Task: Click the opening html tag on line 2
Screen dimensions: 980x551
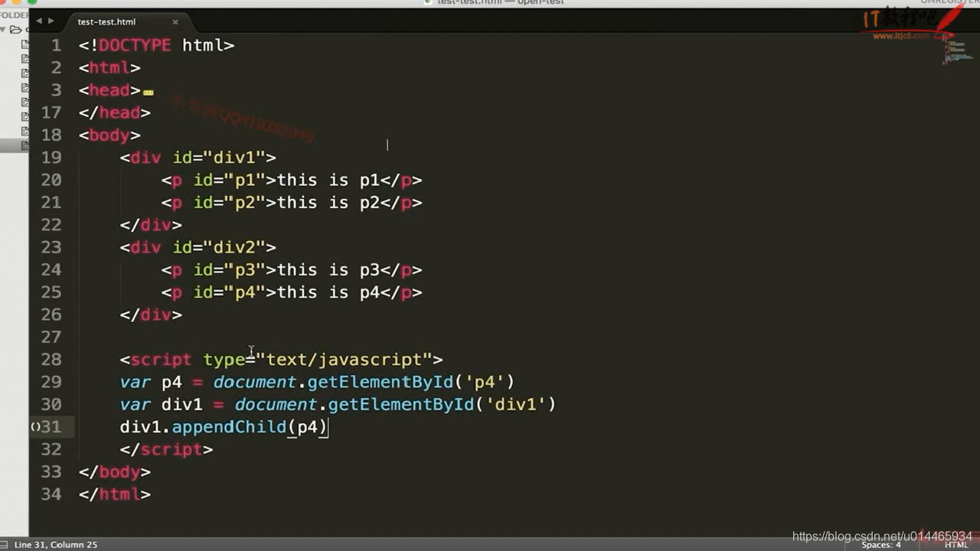Action: click(109, 67)
